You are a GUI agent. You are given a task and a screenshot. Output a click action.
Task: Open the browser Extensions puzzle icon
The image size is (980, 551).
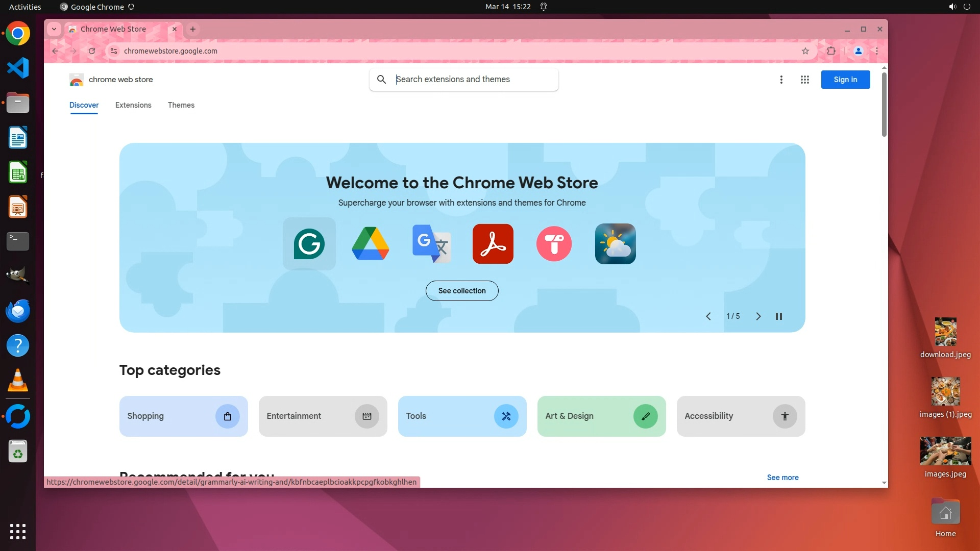(x=831, y=51)
